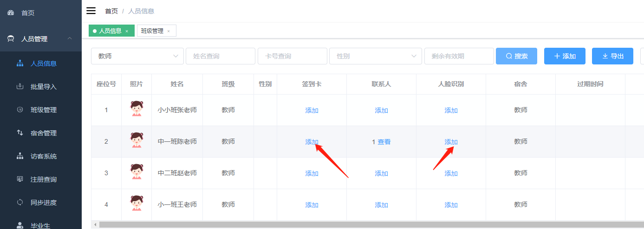View 联系人 (查看) for 中一班陈老师
644x229 pixels.
pyautogui.click(x=384, y=142)
